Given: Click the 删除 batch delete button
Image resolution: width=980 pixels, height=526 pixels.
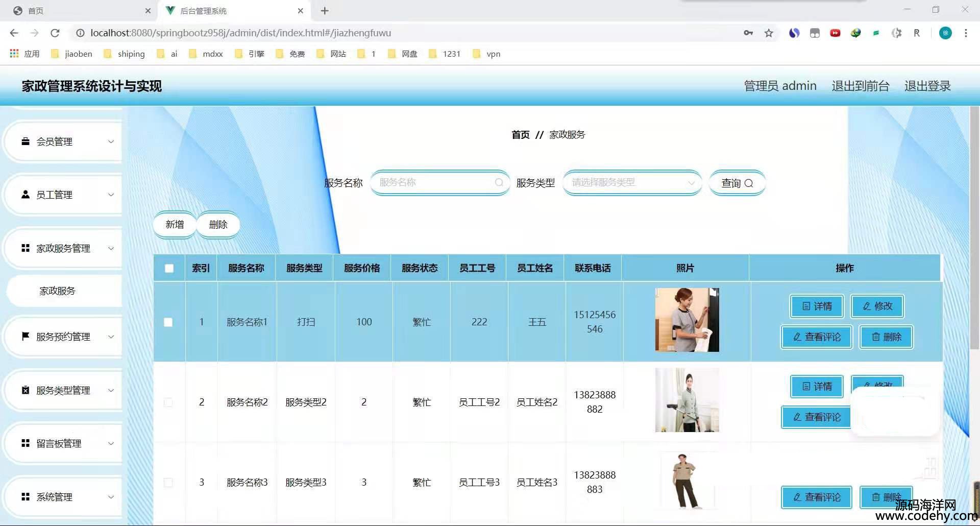Looking at the screenshot, I should click(x=218, y=225).
